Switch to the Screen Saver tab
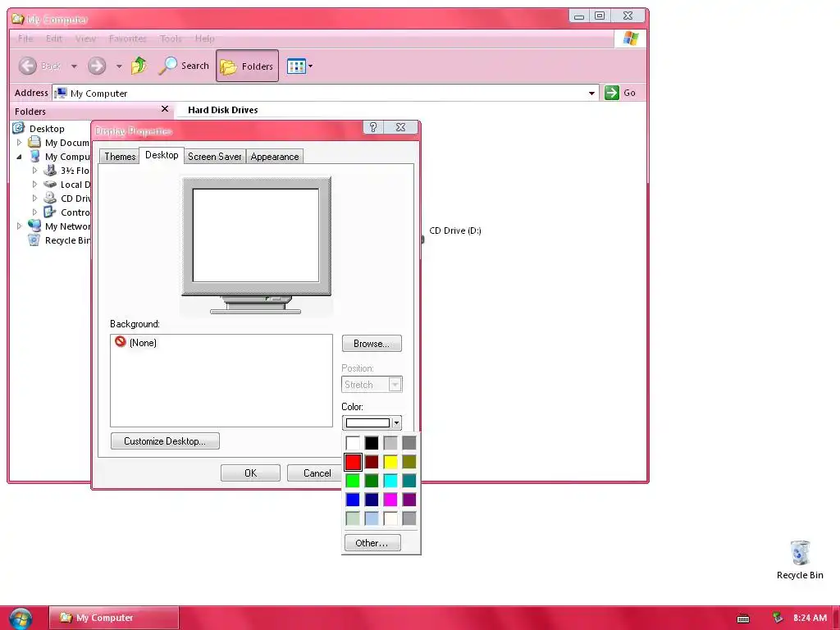The height and width of the screenshot is (630, 840). [x=214, y=157]
